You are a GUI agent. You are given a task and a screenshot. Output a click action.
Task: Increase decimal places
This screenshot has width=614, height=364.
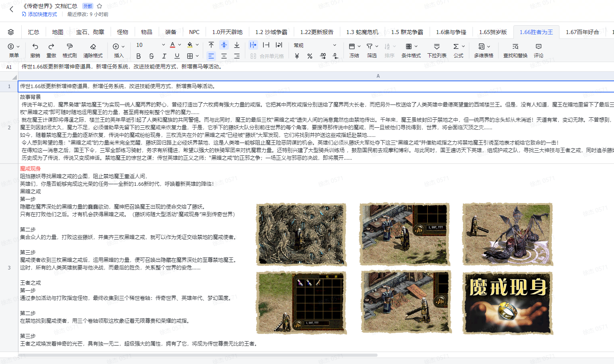323,56
